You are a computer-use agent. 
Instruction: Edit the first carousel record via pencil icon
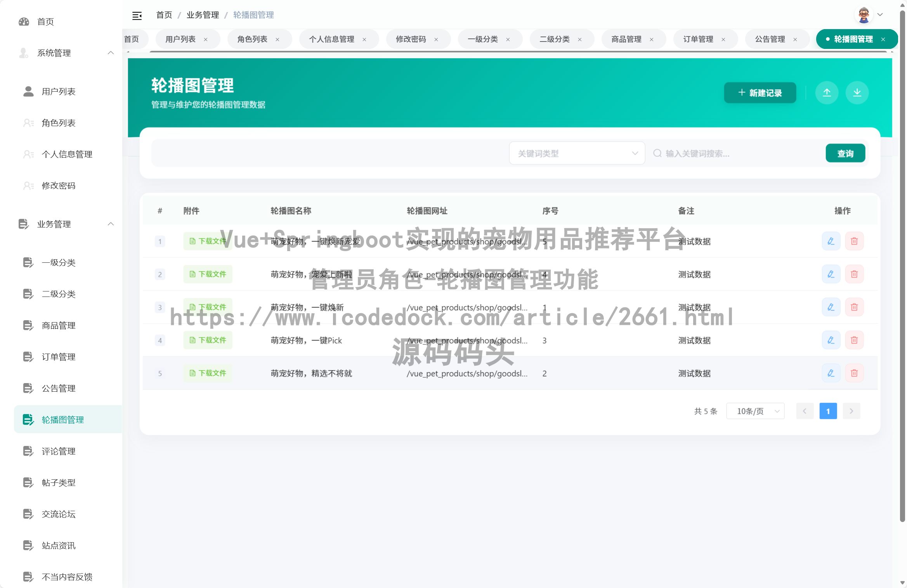831,241
